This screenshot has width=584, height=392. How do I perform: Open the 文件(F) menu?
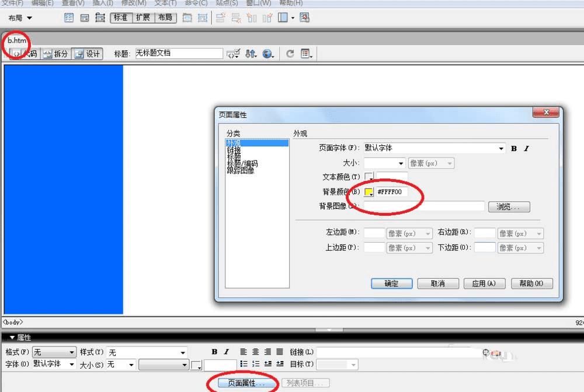click(x=13, y=3)
